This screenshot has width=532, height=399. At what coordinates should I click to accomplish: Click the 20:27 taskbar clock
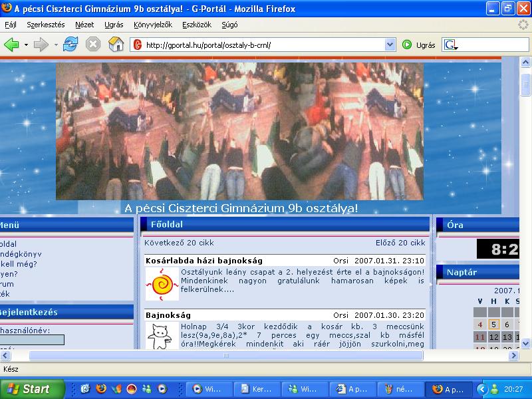tap(513, 389)
